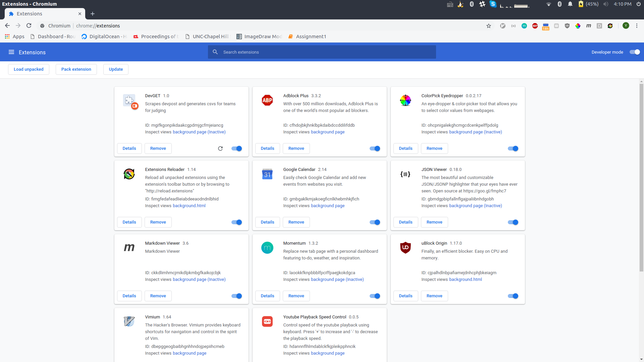Open the system clock showing 4:10 PM
This screenshot has height=362, width=644.
(x=623, y=4)
